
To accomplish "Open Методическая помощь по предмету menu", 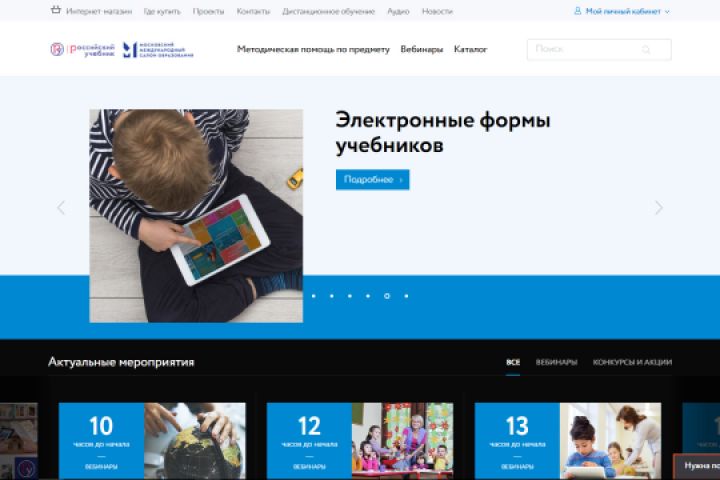I will pos(313,49).
